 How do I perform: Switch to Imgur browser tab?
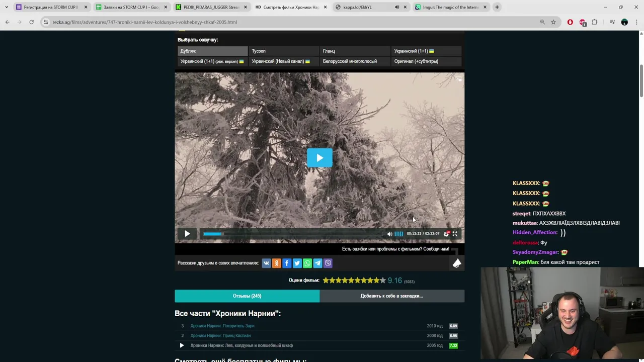[x=451, y=7]
